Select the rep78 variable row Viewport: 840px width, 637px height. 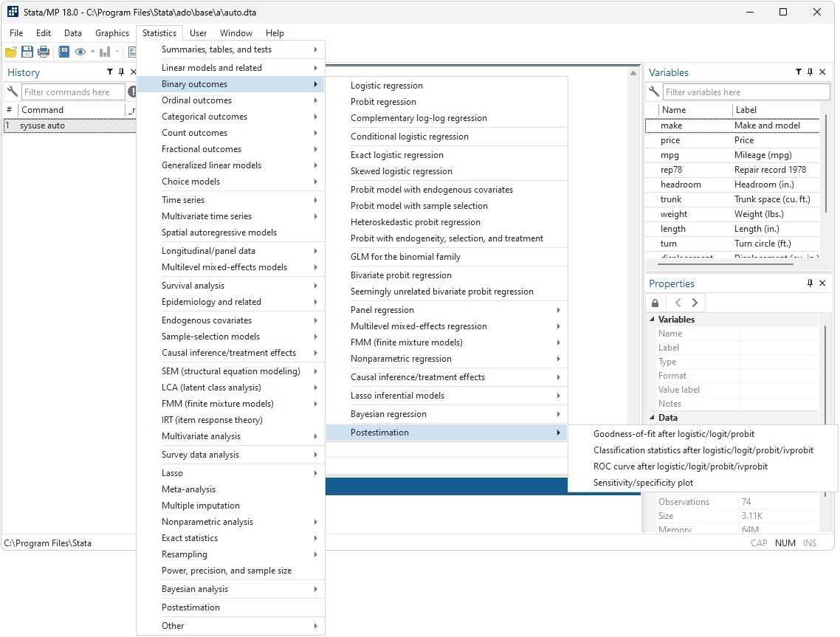point(732,169)
